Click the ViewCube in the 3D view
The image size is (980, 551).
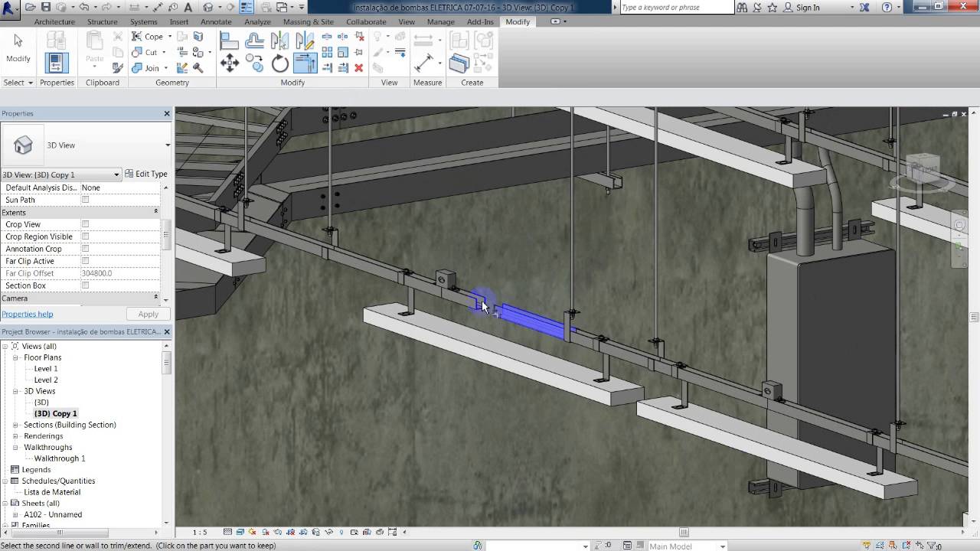pos(923,168)
